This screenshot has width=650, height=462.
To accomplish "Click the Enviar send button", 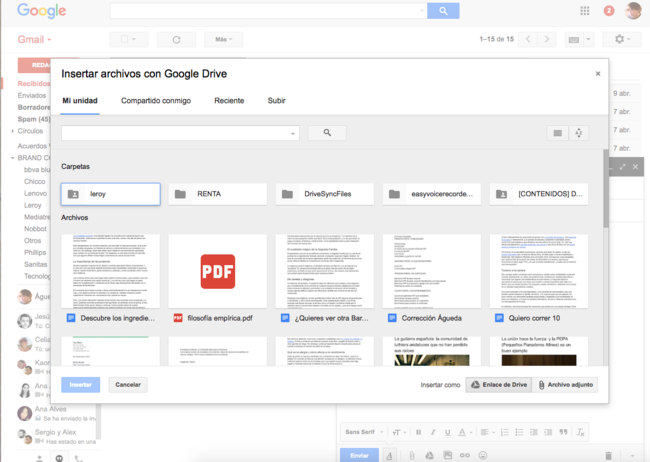I will [x=359, y=455].
